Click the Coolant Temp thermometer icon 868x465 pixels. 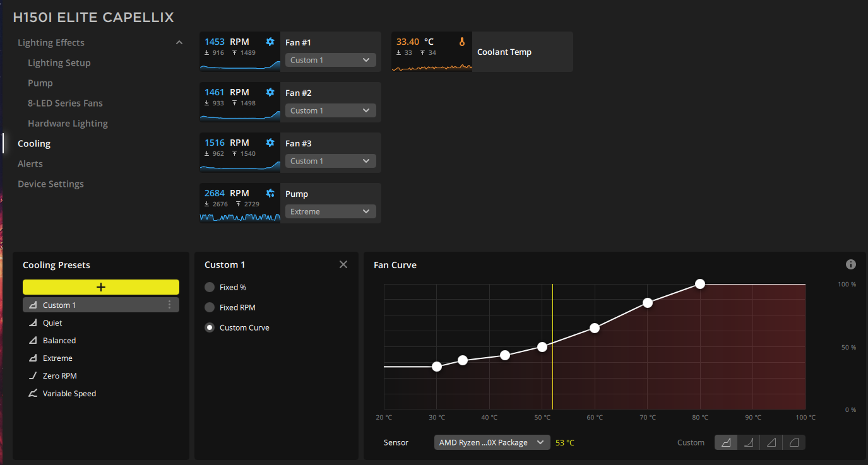click(x=462, y=42)
